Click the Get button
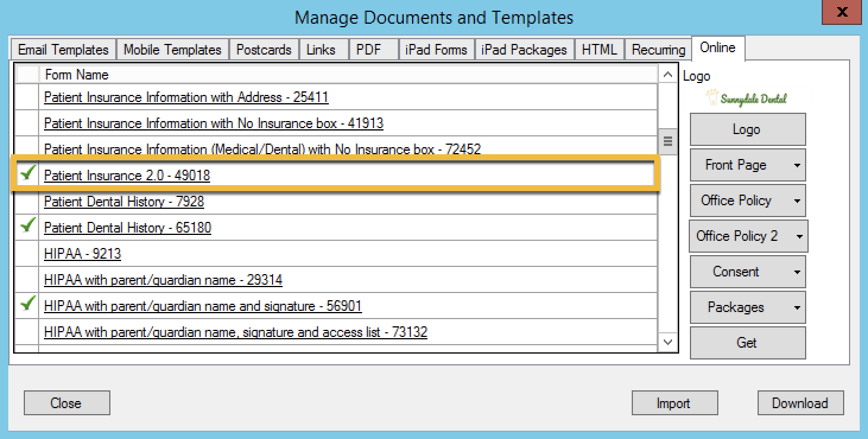Screen dimensions: 868x439 (x=747, y=343)
